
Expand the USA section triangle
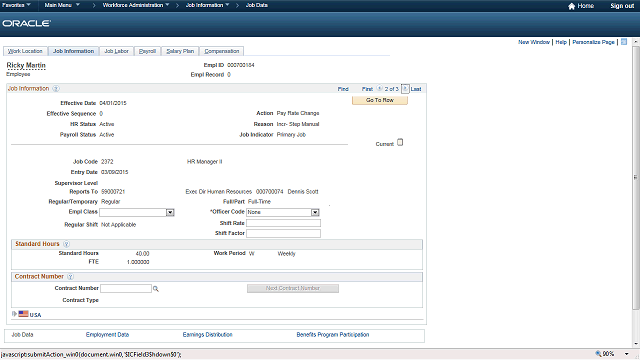(14, 314)
